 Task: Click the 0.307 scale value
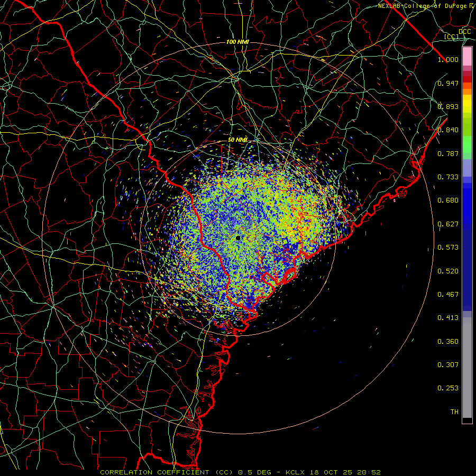[448, 365]
